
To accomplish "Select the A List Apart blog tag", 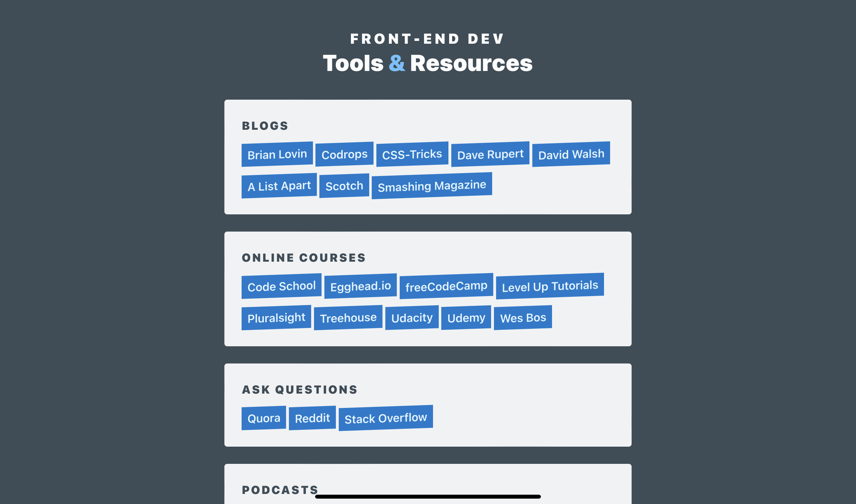I will point(279,185).
